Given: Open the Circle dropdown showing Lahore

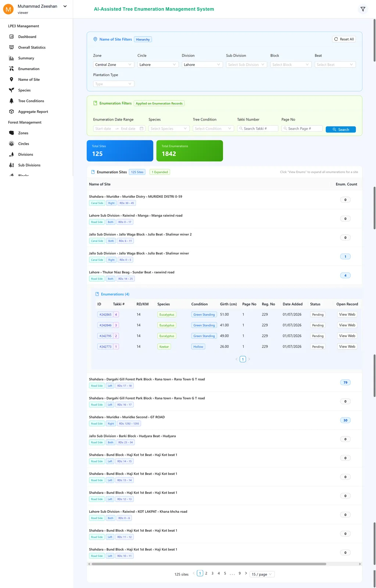Looking at the screenshot, I should click(158, 65).
